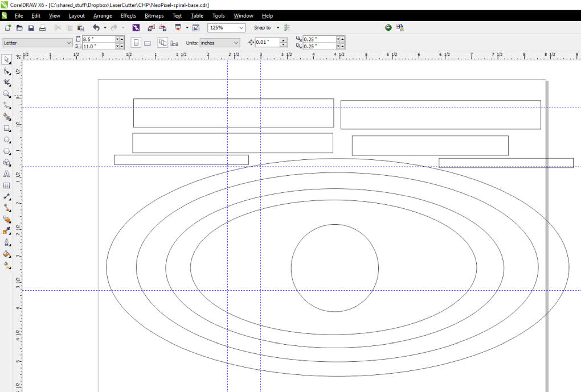Select the Zoom magnifier tool
This screenshot has height=392, width=581.
(x=7, y=94)
